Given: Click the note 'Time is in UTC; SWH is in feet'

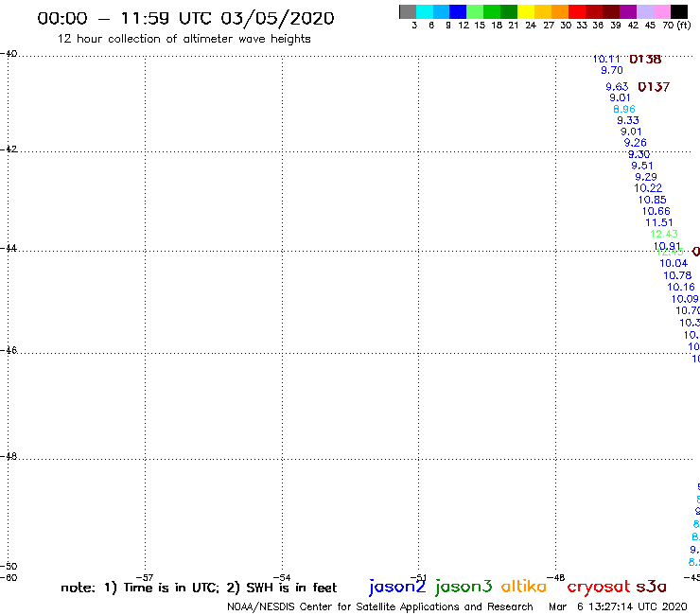Looking at the screenshot, I should [199, 588].
